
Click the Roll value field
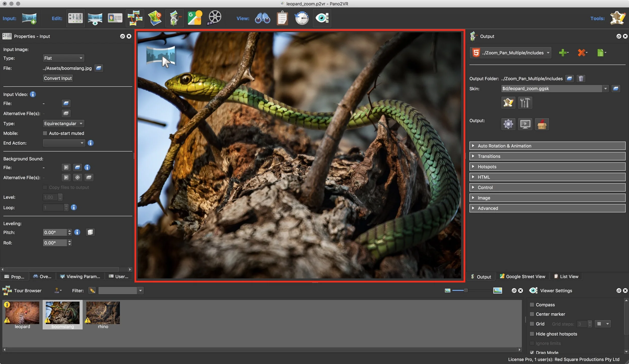click(x=55, y=243)
